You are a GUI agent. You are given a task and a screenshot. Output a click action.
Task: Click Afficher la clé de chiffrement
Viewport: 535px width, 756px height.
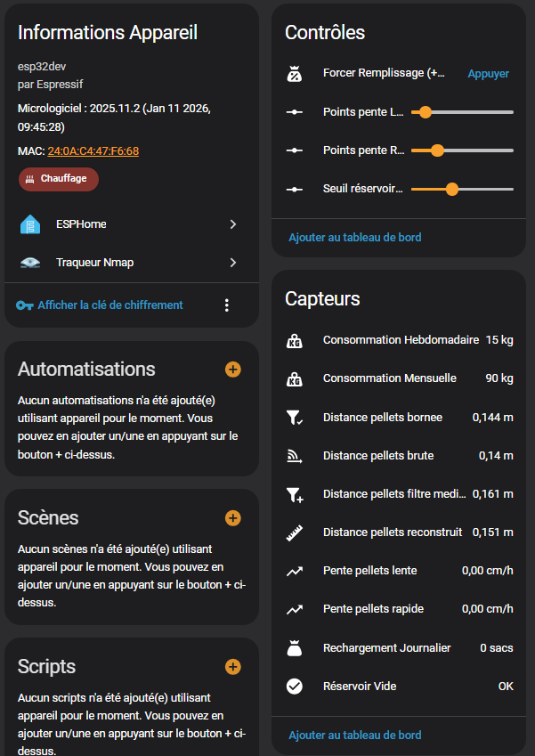[109, 305]
